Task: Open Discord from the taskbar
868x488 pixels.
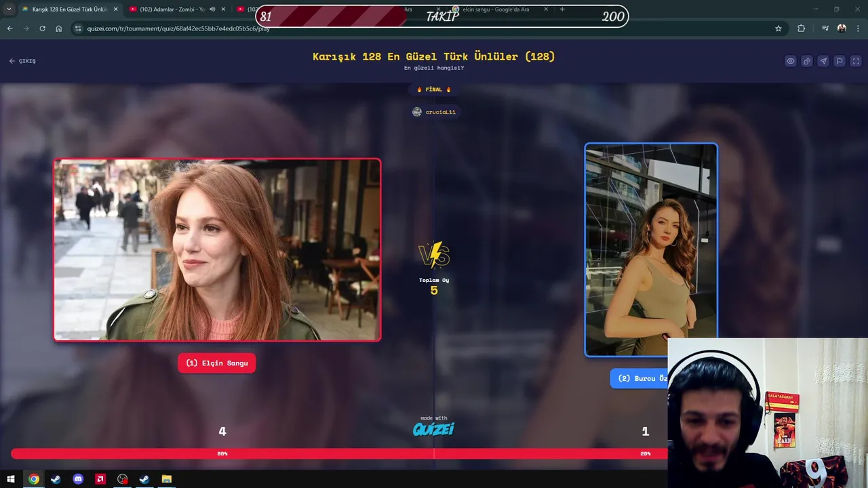Action: click(78, 479)
